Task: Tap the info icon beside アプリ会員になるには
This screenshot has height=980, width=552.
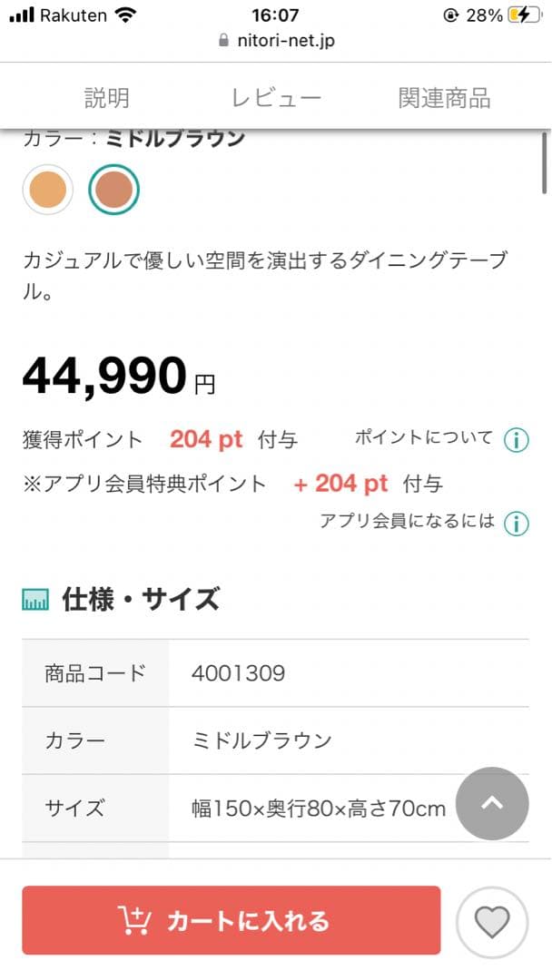Action: coord(516,524)
